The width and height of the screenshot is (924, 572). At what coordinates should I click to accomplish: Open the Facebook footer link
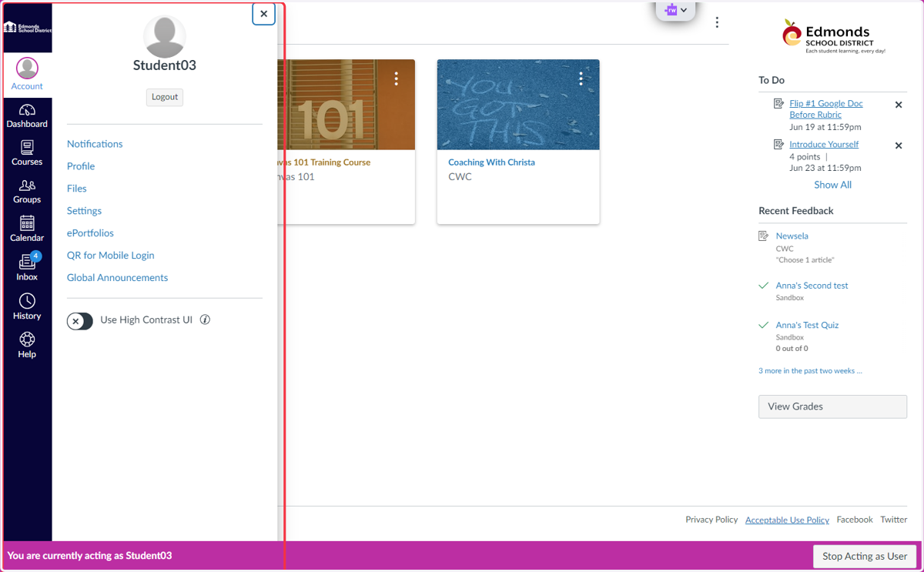[x=855, y=520]
